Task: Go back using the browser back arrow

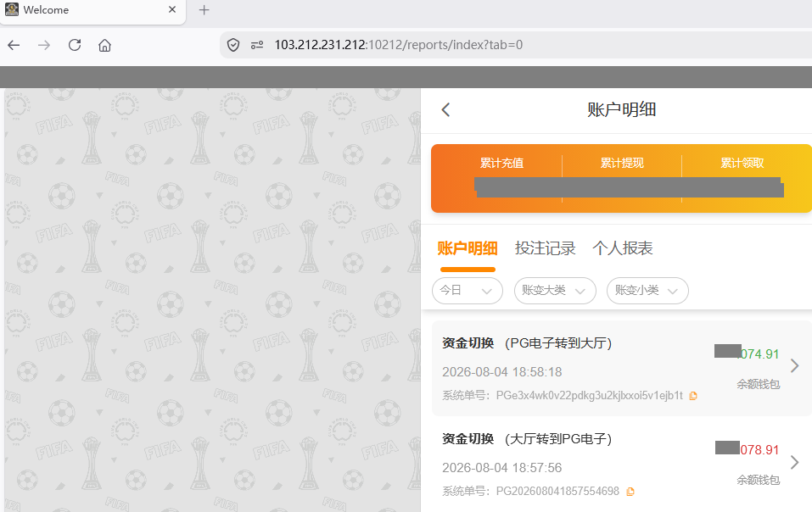Action: point(14,46)
